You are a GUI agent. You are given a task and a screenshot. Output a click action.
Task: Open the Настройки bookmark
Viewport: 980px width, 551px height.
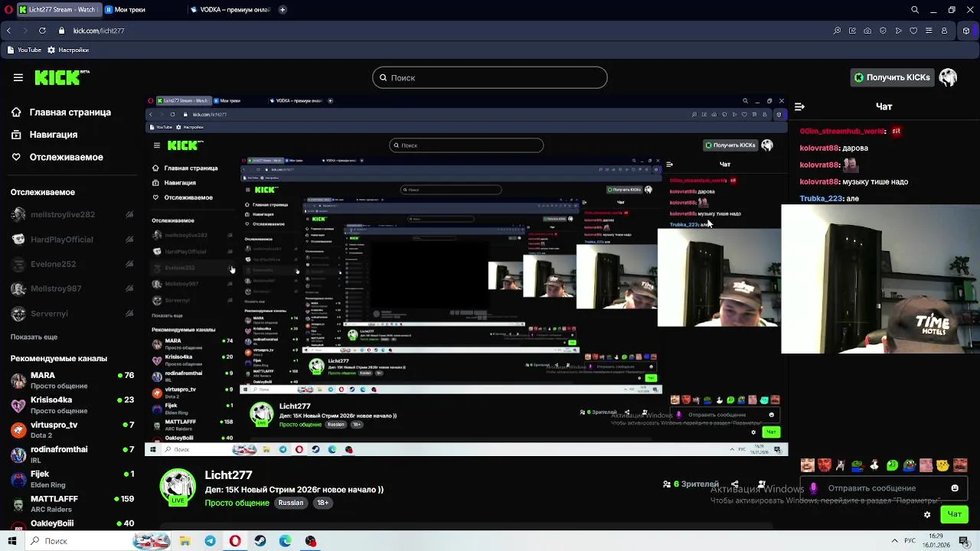[x=67, y=50]
